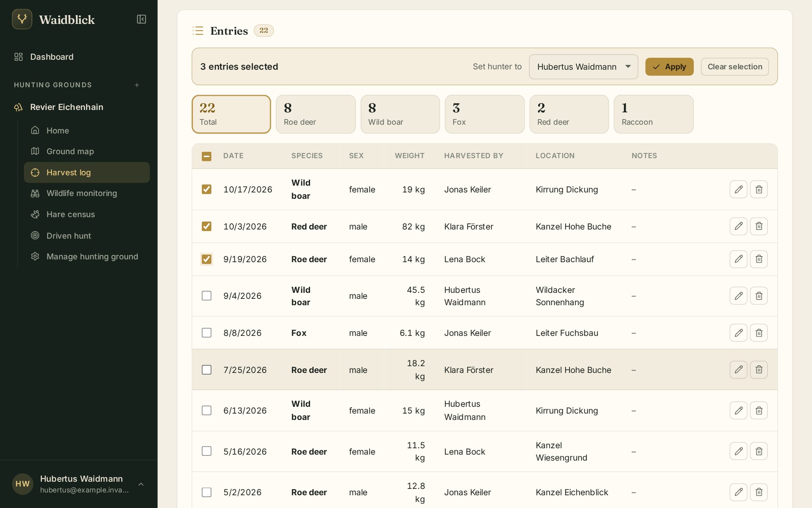Collapse the sidebar panel icon
The image size is (812, 508).
click(141, 19)
